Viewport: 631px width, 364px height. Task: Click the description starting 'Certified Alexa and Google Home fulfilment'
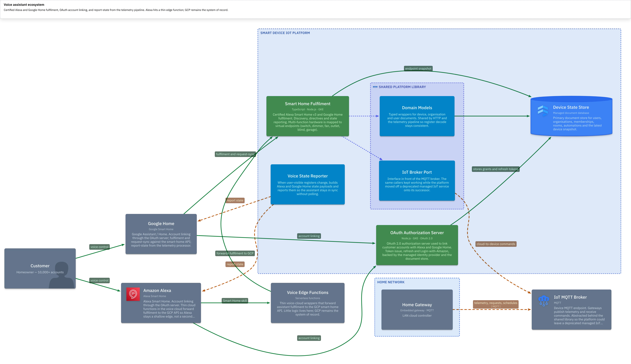tap(116, 10)
